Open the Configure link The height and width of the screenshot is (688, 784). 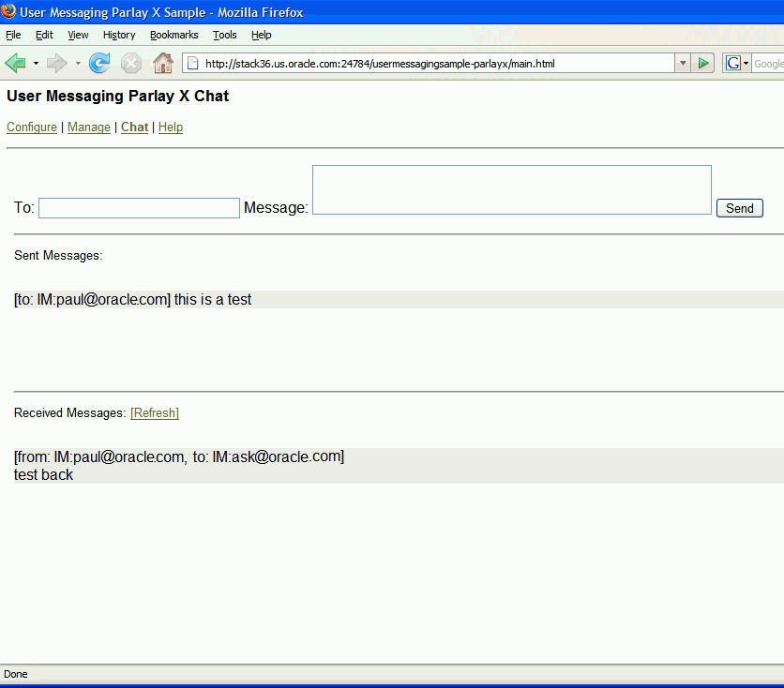32,127
